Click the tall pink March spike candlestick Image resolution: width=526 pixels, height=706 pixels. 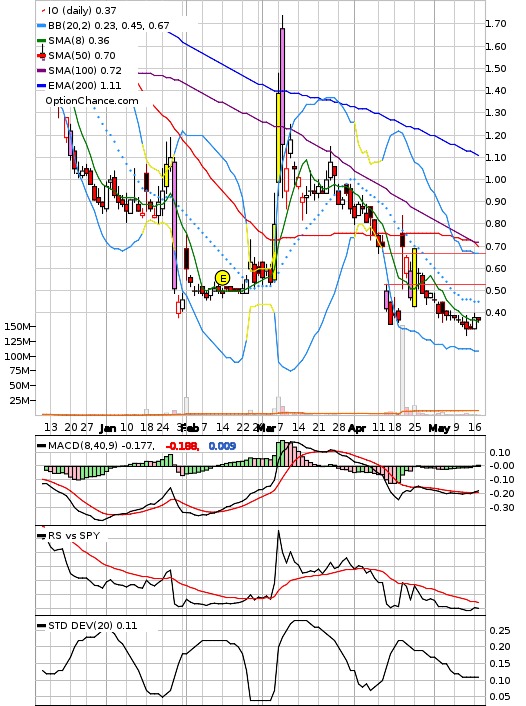(x=282, y=86)
